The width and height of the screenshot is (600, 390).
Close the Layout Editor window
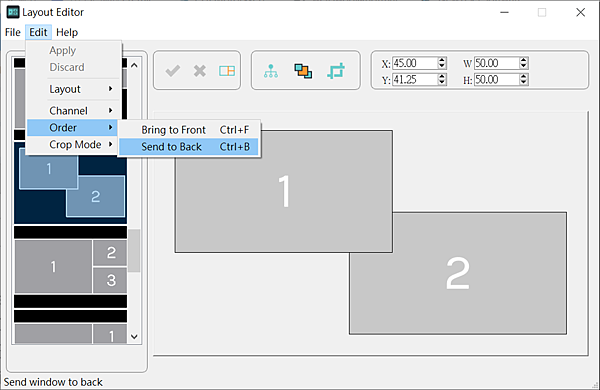(x=580, y=12)
